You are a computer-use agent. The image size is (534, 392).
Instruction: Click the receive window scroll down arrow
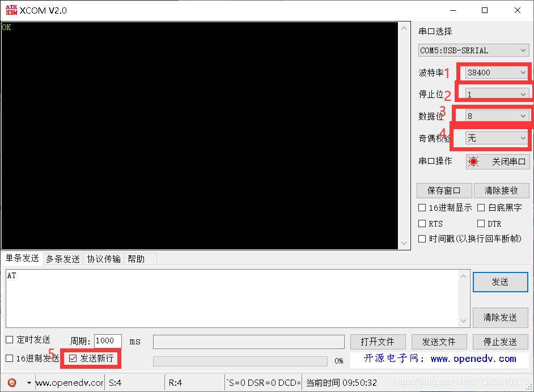(x=404, y=243)
